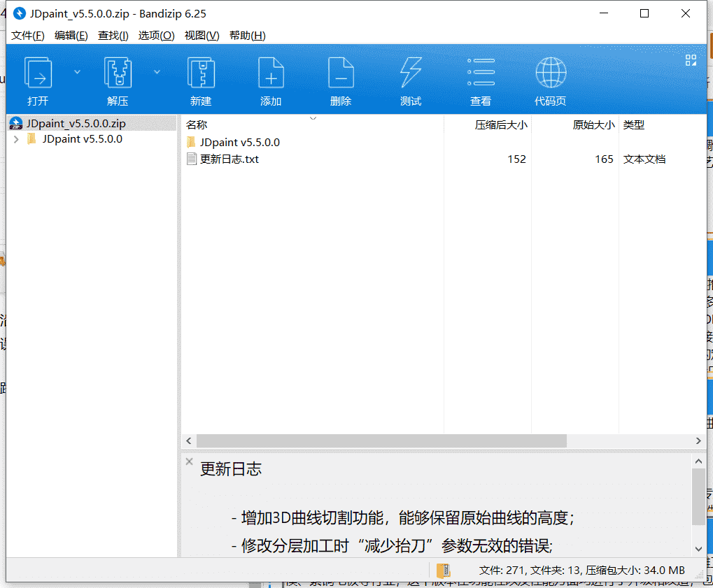Minimize the Bandizip window
Screen dimensions: 713x588
point(604,13)
